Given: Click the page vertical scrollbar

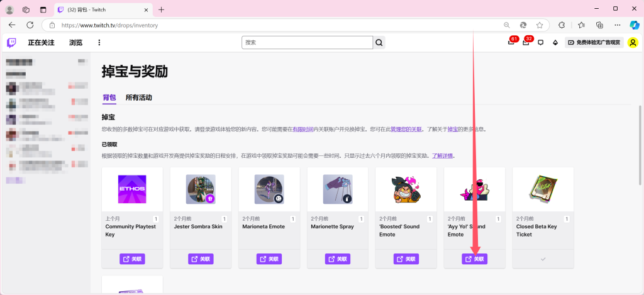Looking at the screenshot, I should tap(641, 145).
